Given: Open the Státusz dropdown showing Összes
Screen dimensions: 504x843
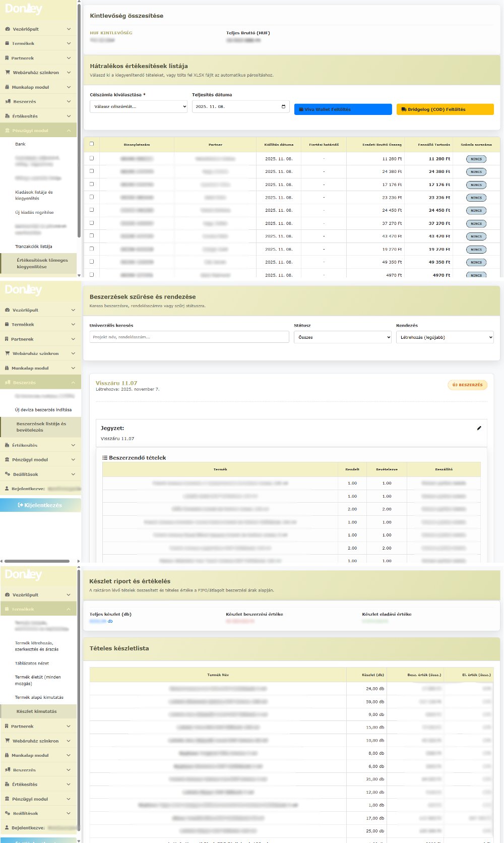Looking at the screenshot, I should pos(342,337).
